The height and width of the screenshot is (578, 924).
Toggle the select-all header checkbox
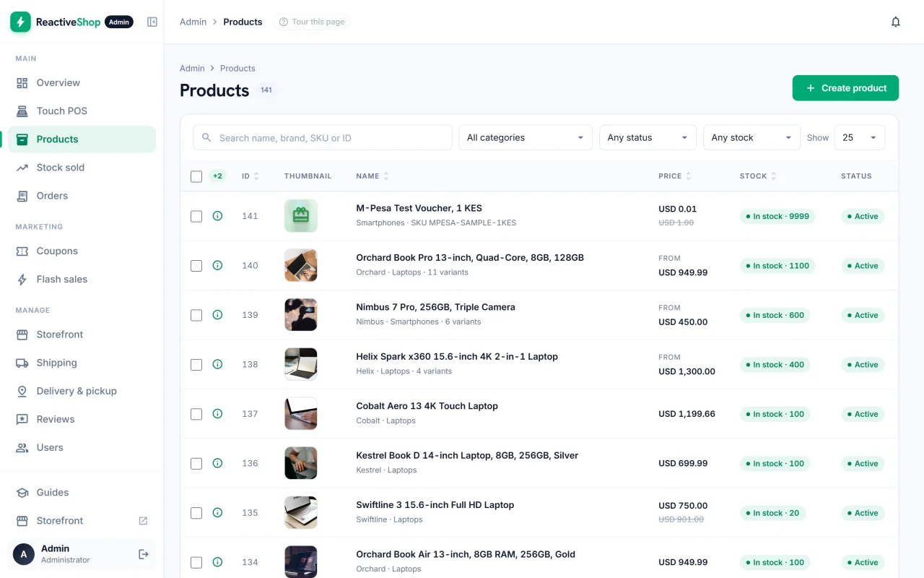(x=196, y=176)
